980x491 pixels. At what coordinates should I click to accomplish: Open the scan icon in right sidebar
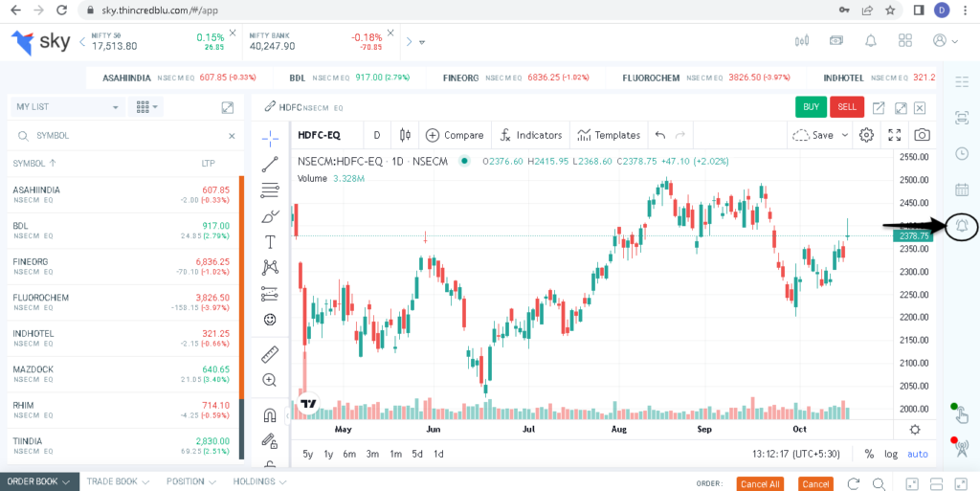962,118
